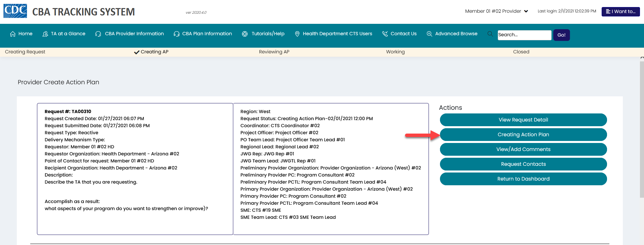Viewport: 644px width, 245px height.
Task: Open the 'I Want to...' menu
Action: point(620,11)
